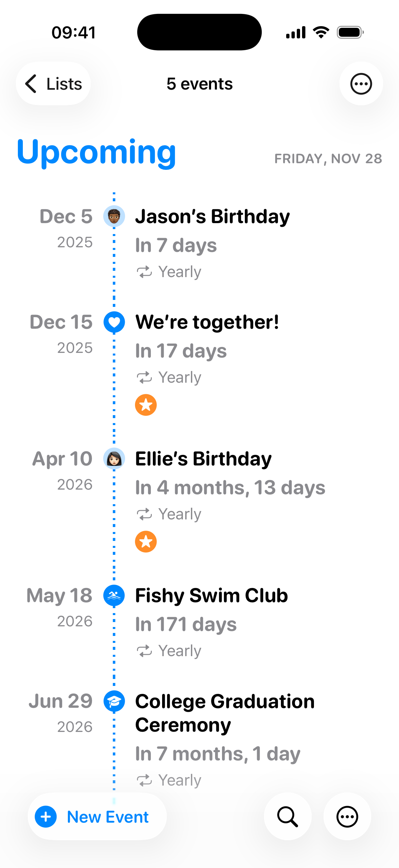The height and width of the screenshot is (868, 399).
Task: Tap Jason's memoji avatar icon
Action: coord(114,216)
